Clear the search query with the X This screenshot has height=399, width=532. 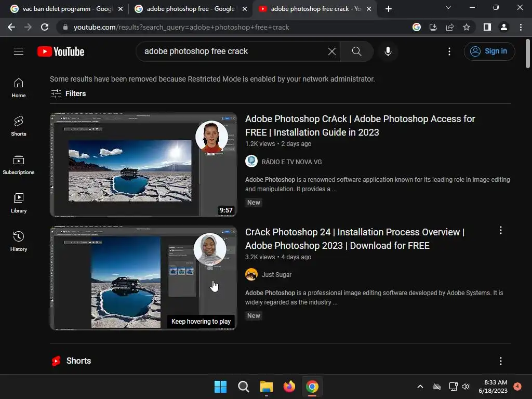coord(332,51)
